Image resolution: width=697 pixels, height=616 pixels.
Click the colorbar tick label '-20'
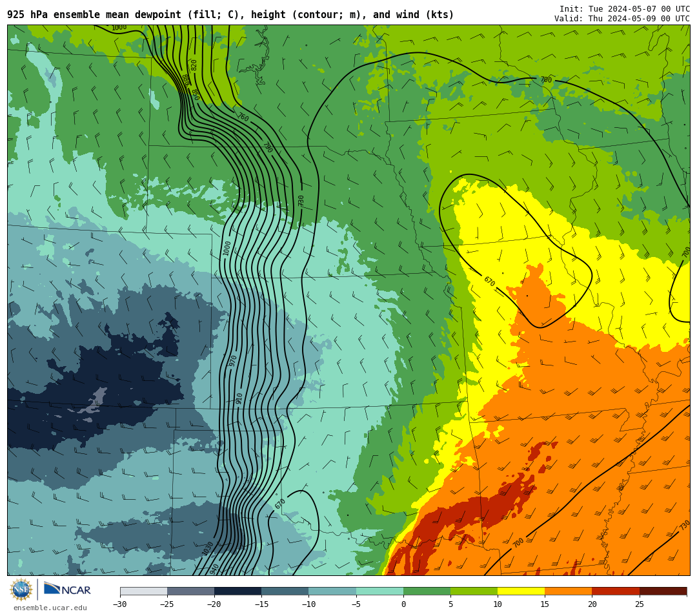point(214,604)
